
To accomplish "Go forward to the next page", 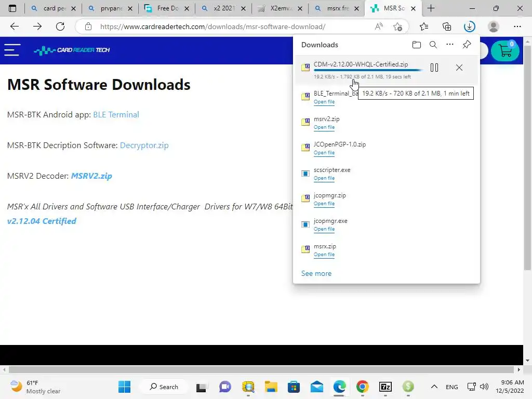I will 37,26.
